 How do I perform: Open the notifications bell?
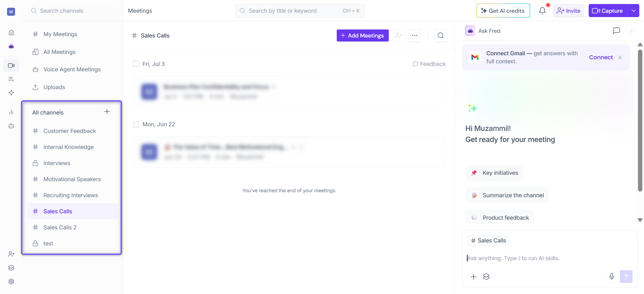[542, 11]
